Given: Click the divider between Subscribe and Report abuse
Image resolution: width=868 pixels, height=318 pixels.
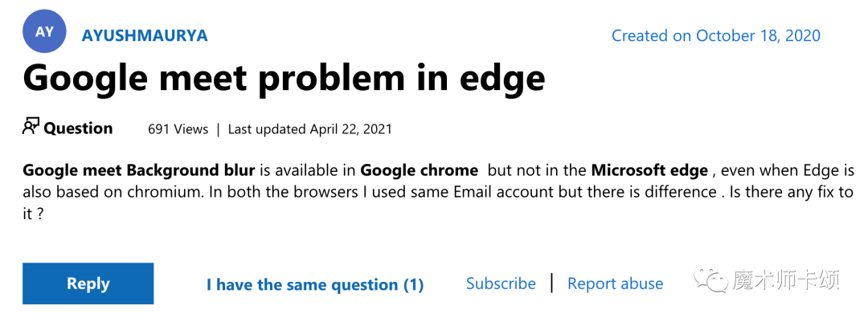Looking at the screenshot, I should tap(552, 283).
